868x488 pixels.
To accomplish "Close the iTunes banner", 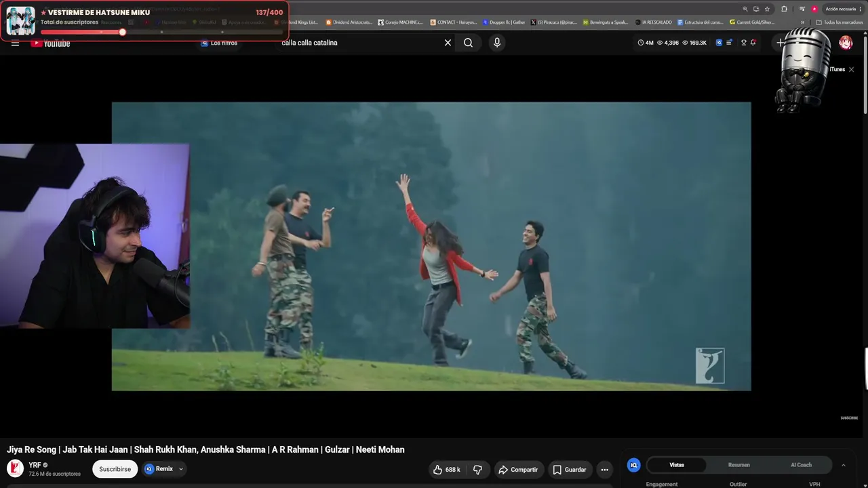I will click(851, 69).
